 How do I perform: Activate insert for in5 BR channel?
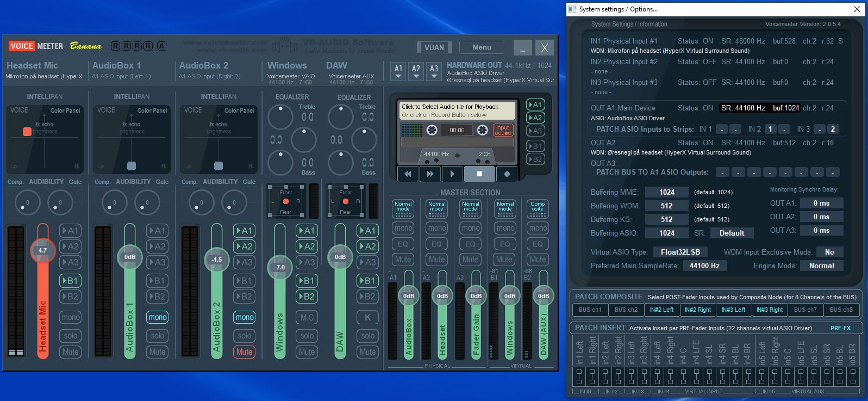pos(852,377)
